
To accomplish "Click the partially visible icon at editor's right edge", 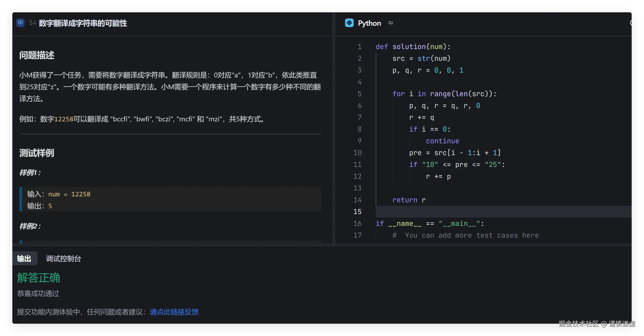I will click(630, 23).
